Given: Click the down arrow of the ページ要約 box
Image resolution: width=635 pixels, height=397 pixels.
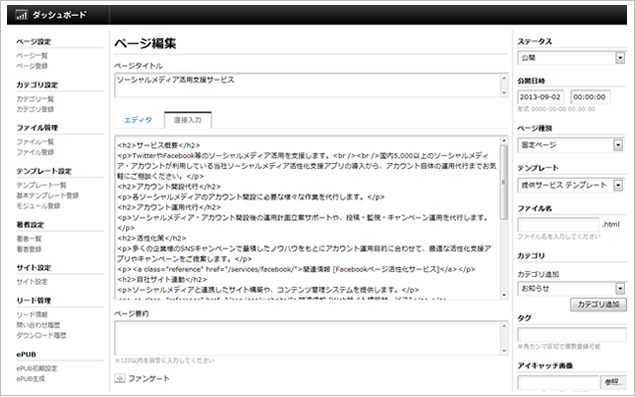Looking at the screenshot, I should coord(504,351).
